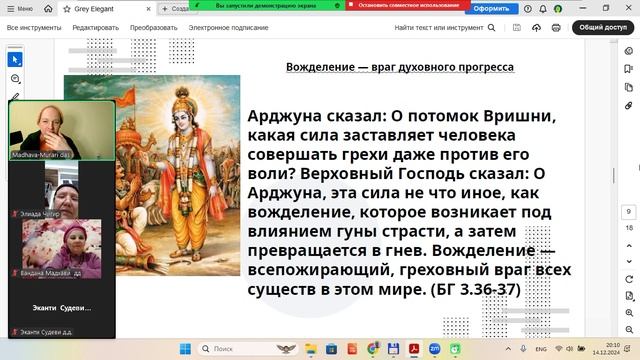Select the highlighter pen tool
This screenshot has width=640, height=360.
click(15, 96)
